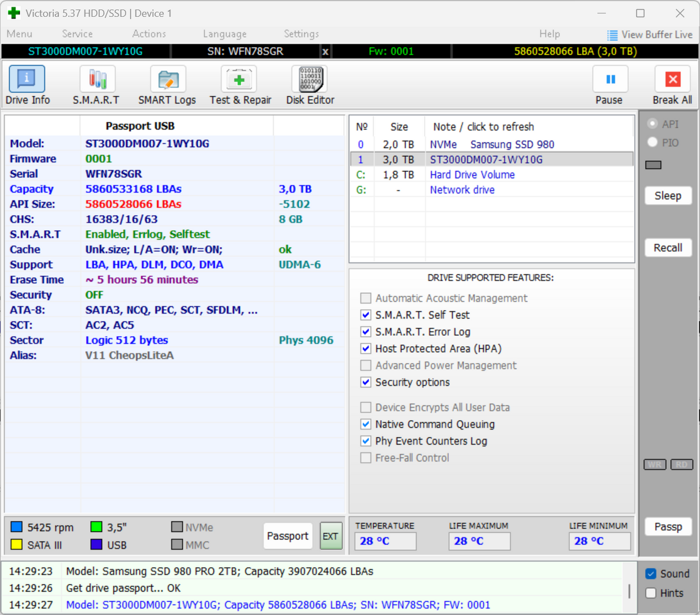Click the WR indicator

pyautogui.click(x=654, y=465)
